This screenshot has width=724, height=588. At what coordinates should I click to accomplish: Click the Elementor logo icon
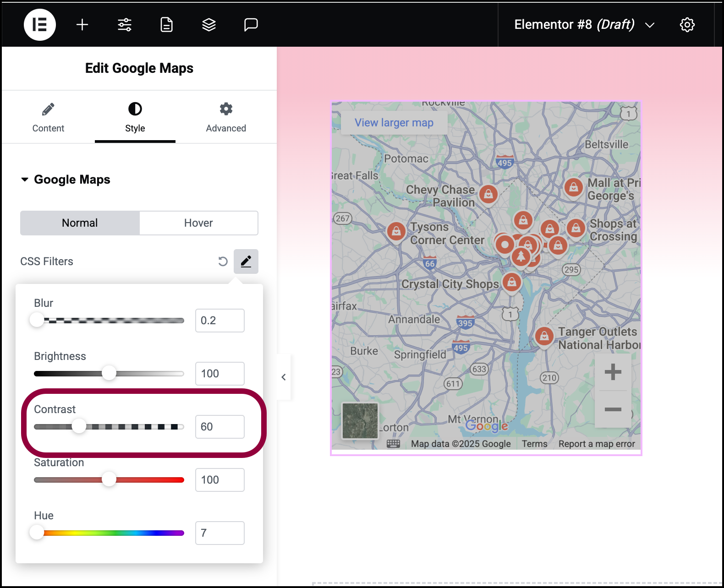[x=40, y=25]
